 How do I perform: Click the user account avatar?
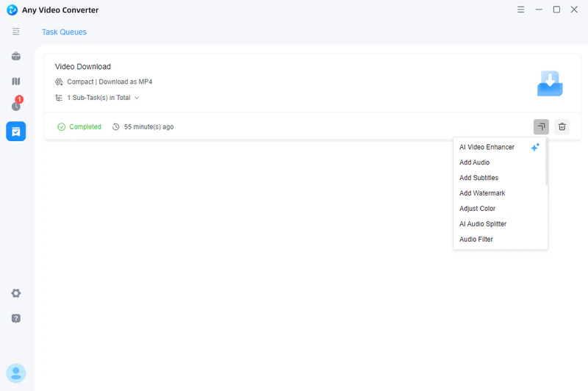click(16, 373)
